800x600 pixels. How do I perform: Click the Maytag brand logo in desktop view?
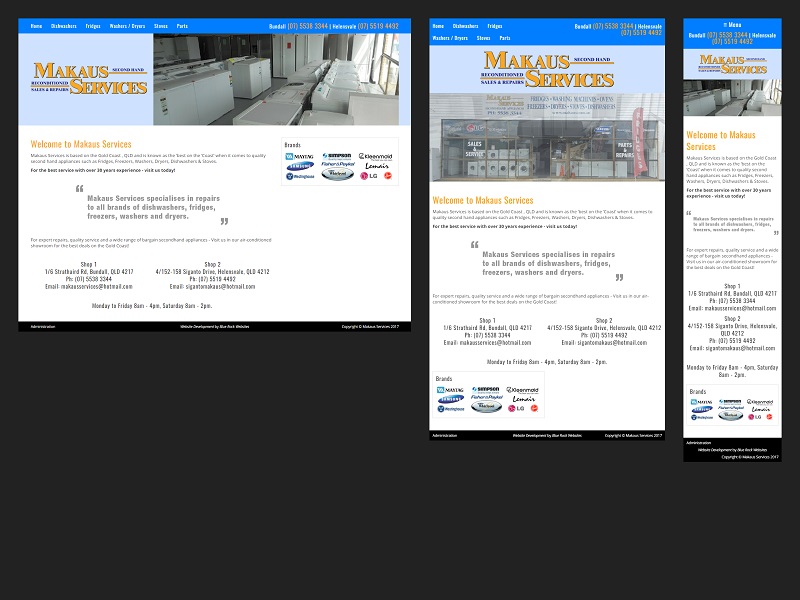coord(300,156)
